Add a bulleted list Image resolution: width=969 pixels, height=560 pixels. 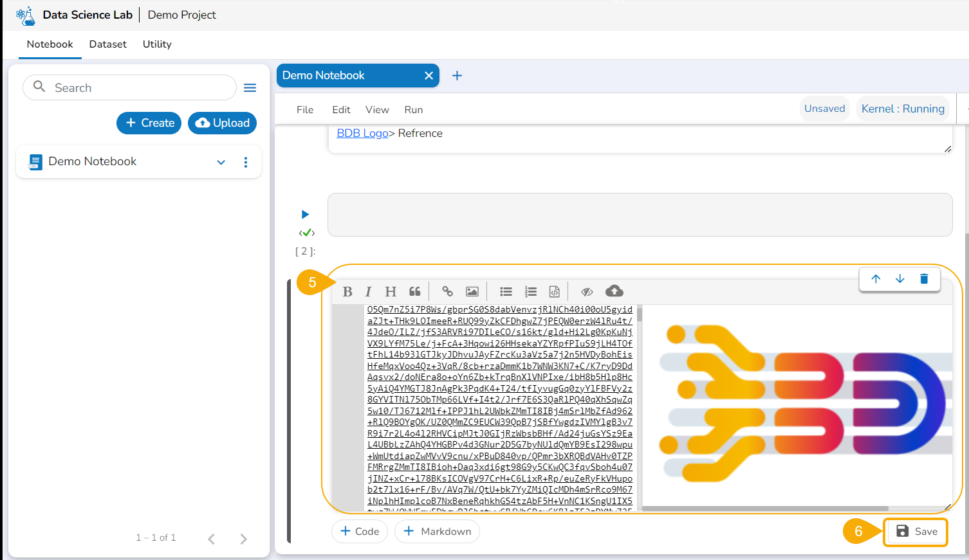click(x=506, y=292)
